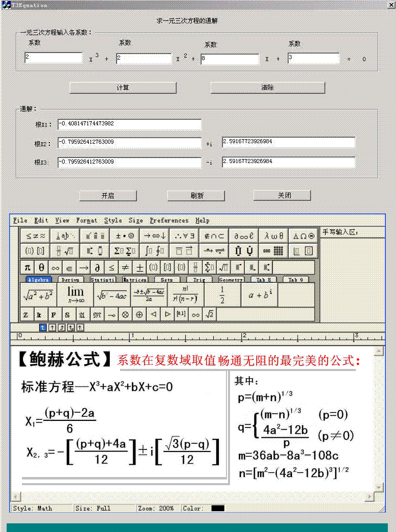Screen dimensions: 396x532
Task: Open the fraction and radical templates palette
Action: point(65,251)
